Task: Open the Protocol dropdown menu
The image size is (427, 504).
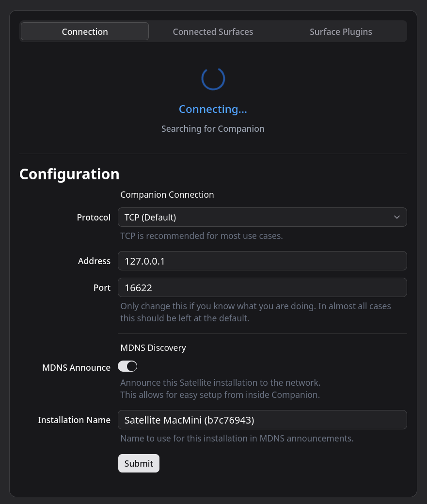Action: coord(262,217)
